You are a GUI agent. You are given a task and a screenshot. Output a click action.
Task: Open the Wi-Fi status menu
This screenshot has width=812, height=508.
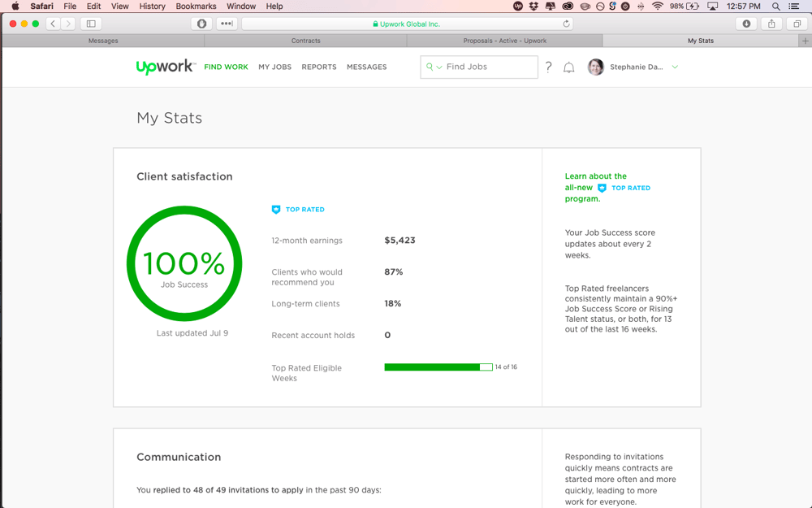[x=658, y=7]
